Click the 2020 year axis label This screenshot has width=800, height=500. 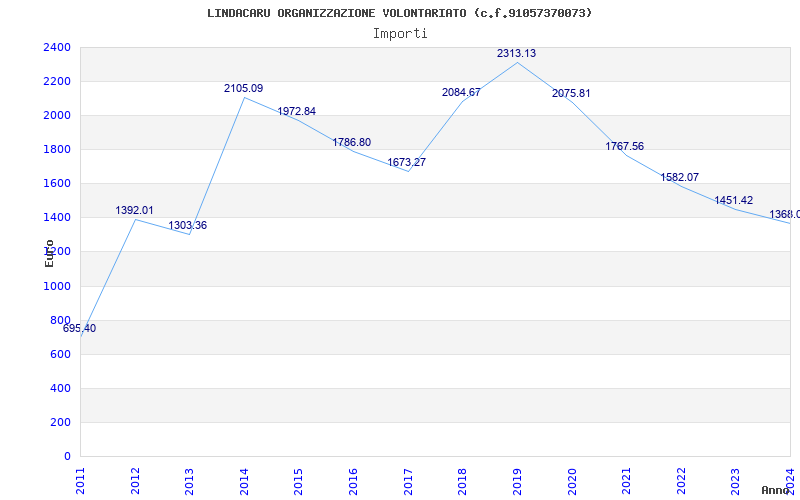(x=572, y=481)
